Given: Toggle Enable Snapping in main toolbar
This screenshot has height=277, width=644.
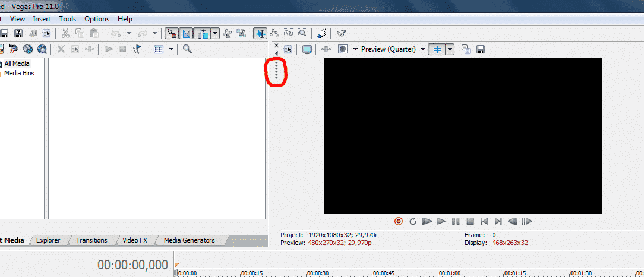Looking at the screenshot, I should 172,34.
